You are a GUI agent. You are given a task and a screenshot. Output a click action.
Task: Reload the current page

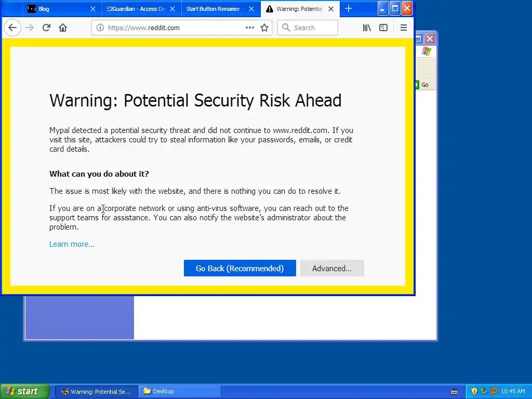pyautogui.click(x=46, y=28)
